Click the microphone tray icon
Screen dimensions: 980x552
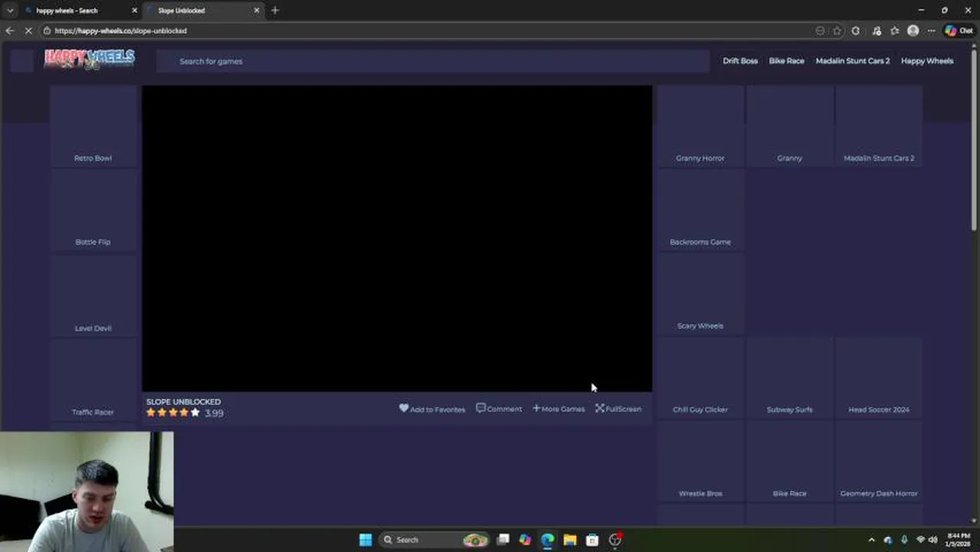(904, 540)
